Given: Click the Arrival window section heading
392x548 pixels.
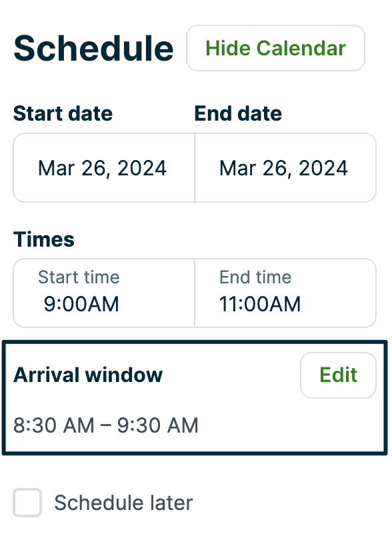Looking at the screenshot, I should point(87,375).
